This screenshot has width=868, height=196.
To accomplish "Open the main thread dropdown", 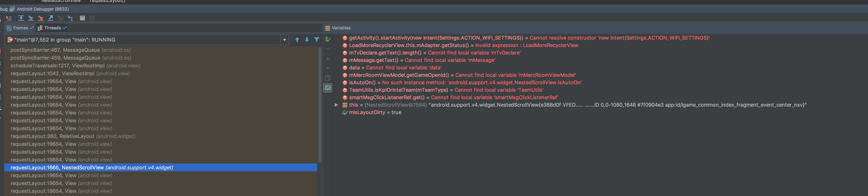I will 285,40.
